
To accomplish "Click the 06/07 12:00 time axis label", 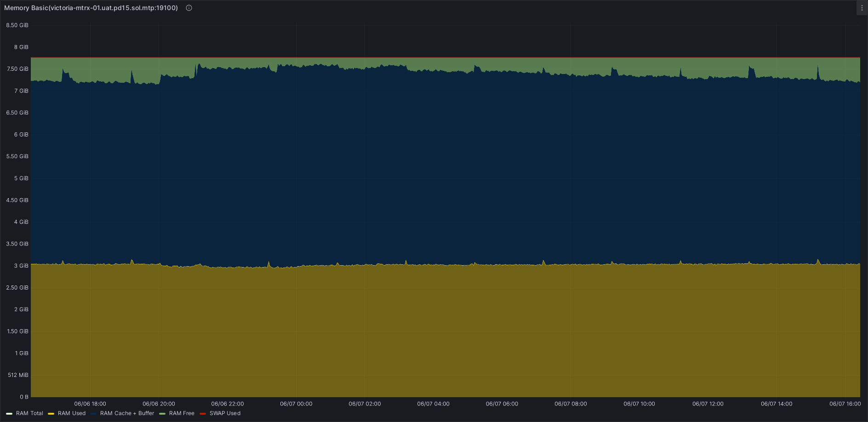I will pos(708,404).
